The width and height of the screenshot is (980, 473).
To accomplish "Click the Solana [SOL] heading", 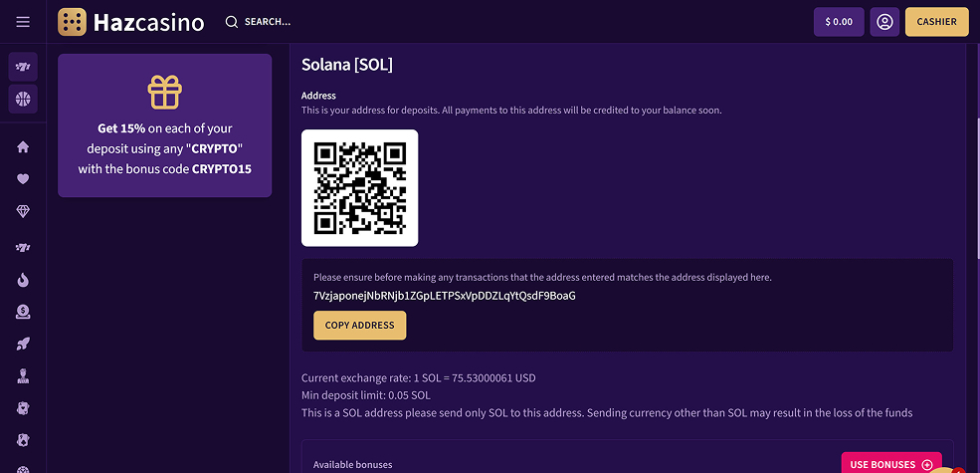I will (347, 65).
